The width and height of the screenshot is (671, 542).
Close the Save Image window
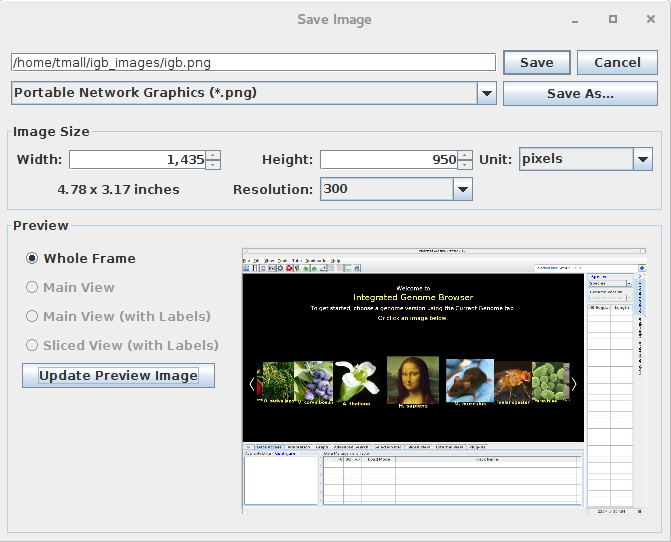coord(651,19)
